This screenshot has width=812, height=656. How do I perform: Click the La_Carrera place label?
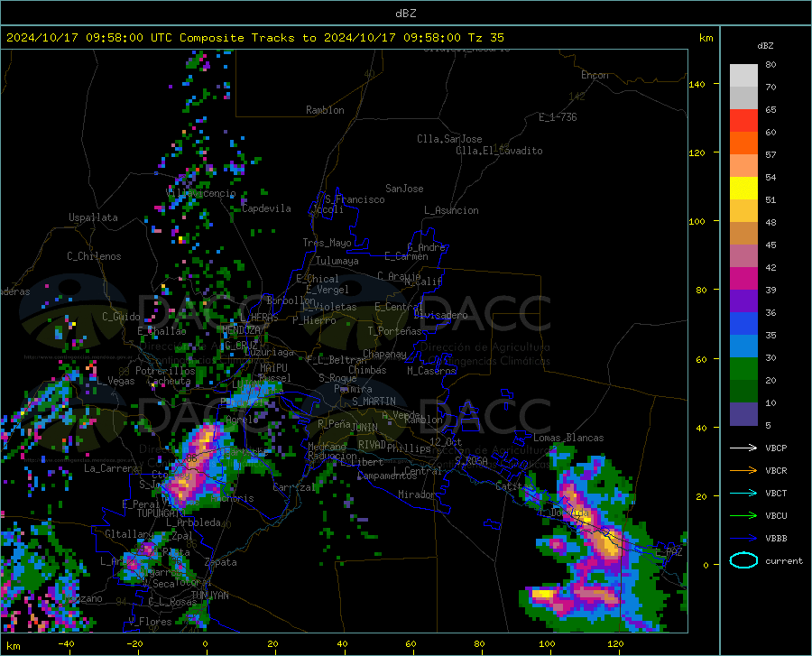[111, 468]
